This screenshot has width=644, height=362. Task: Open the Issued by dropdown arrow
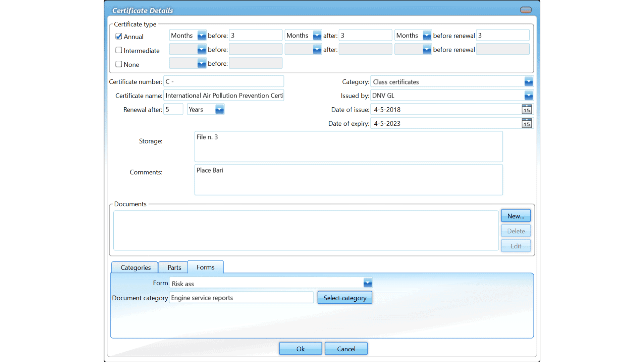[529, 96]
